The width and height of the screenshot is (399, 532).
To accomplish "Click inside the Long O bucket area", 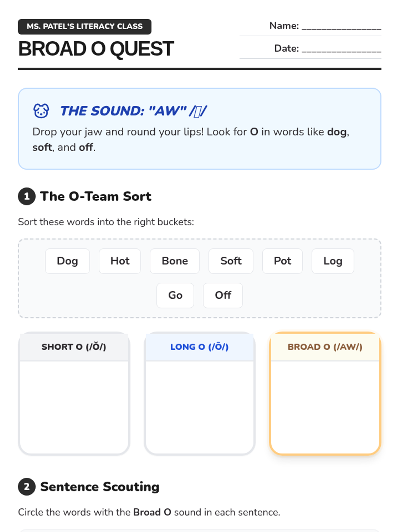I will pos(199,406).
